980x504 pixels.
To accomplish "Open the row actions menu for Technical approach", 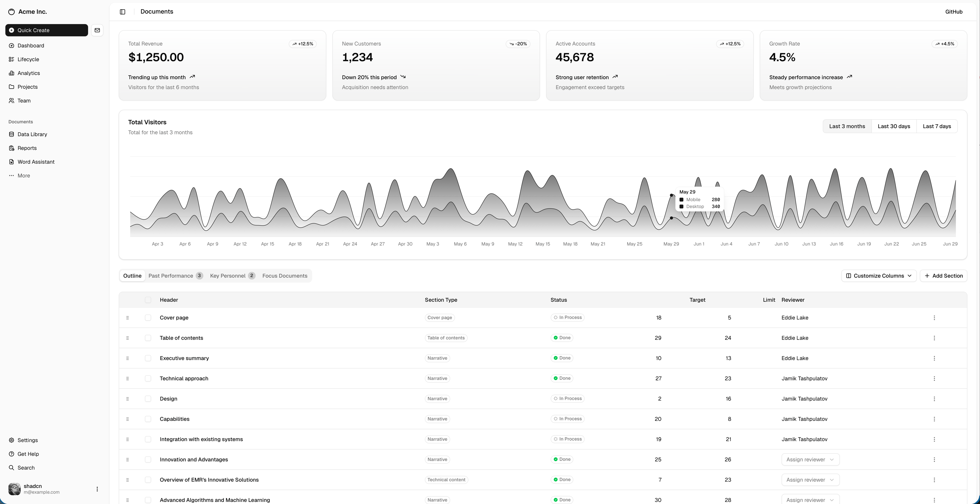I will pyautogui.click(x=935, y=379).
